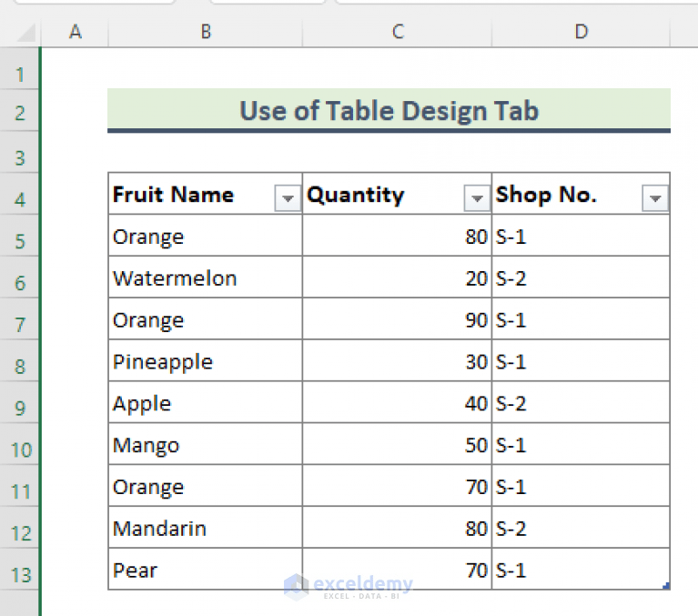Select the 'Apple' cell
This screenshot has height=616, width=698.
pyautogui.click(x=206, y=402)
